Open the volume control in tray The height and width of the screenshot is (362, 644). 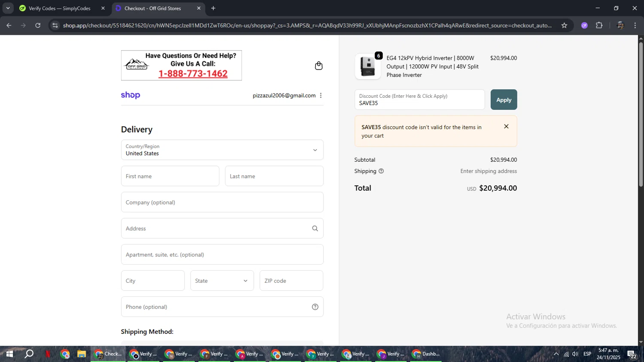pos(575,354)
